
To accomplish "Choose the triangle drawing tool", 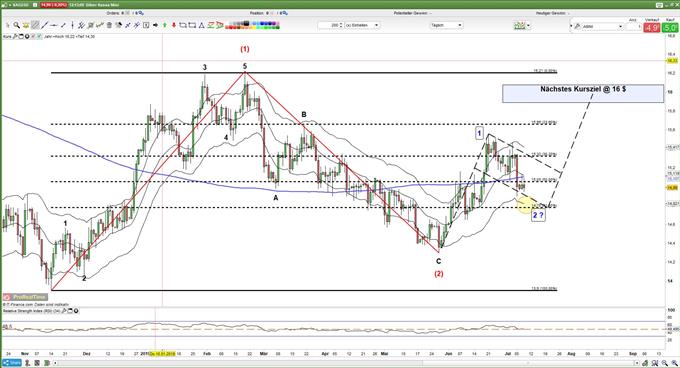I will tap(201, 25).
